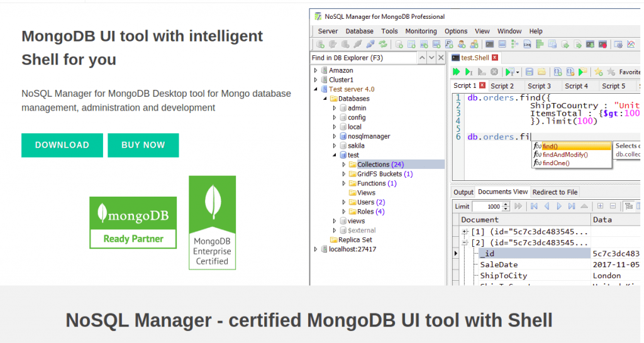Go to first record in Documents View
644x343 pixels.
534,207
